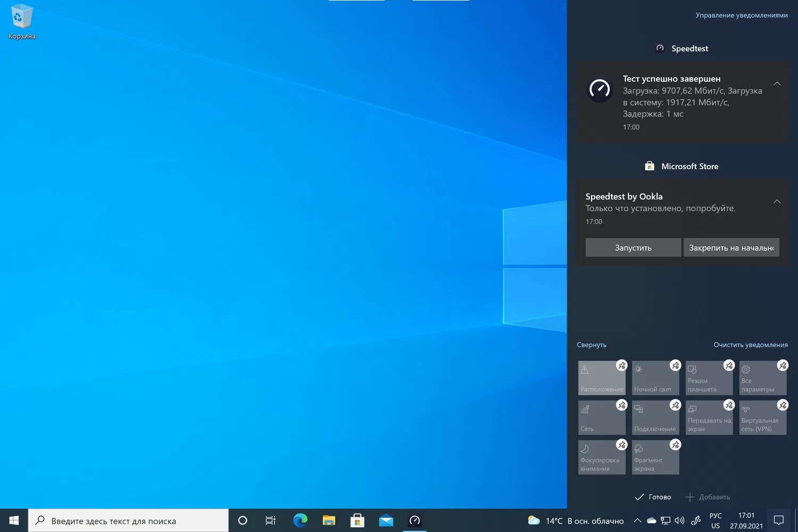Open the volume speaker tray icon

(679, 520)
